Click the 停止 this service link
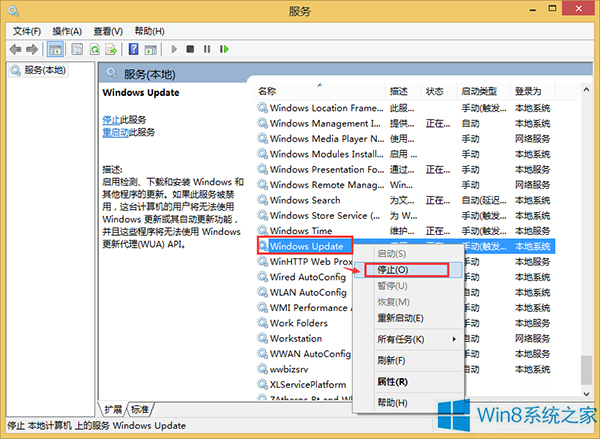The image size is (600, 439). click(111, 120)
